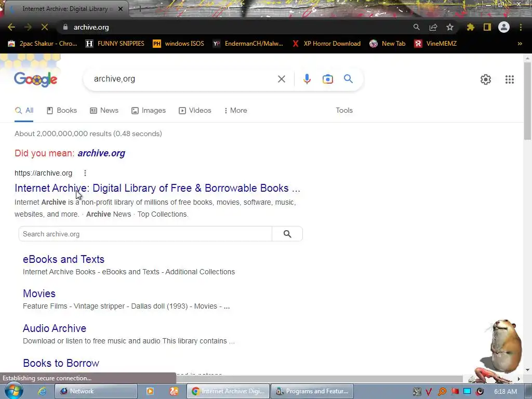Close the Internet Archive browser tab
This screenshot has height=399, width=532.
(121, 9)
